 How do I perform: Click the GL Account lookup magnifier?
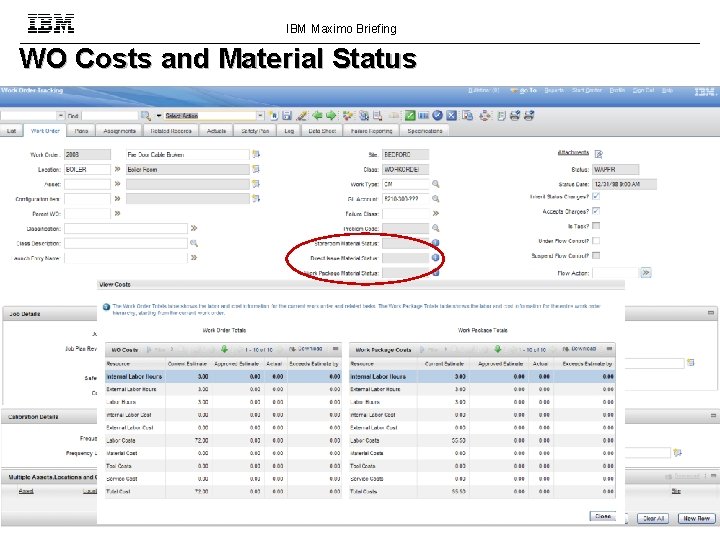pos(435,199)
